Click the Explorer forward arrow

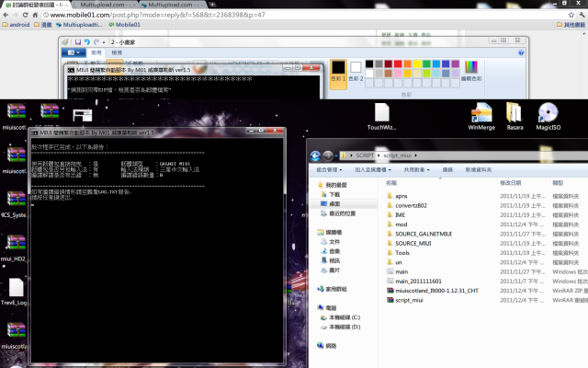pos(328,155)
